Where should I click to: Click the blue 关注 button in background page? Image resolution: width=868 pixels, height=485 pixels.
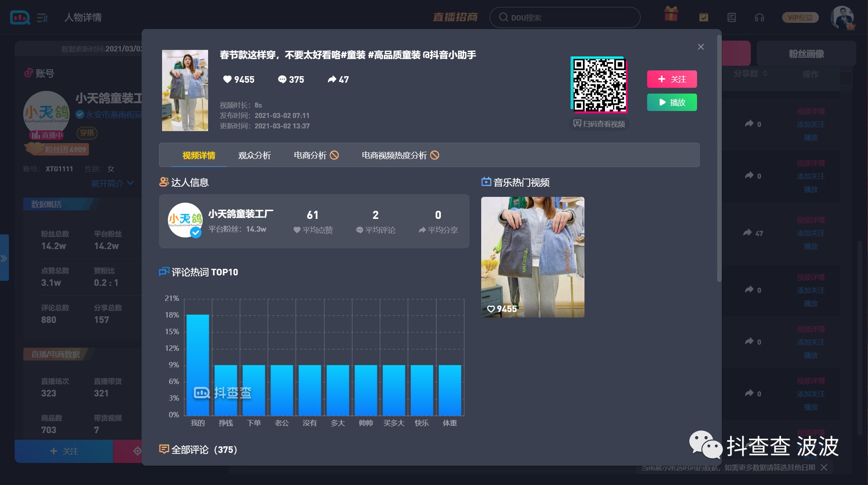point(64,451)
